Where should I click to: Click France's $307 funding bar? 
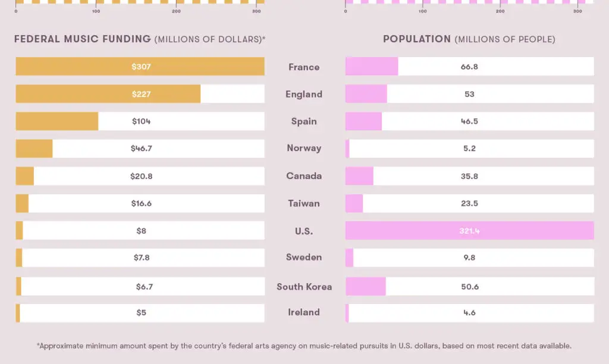pyautogui.click(x=140, y=67)
